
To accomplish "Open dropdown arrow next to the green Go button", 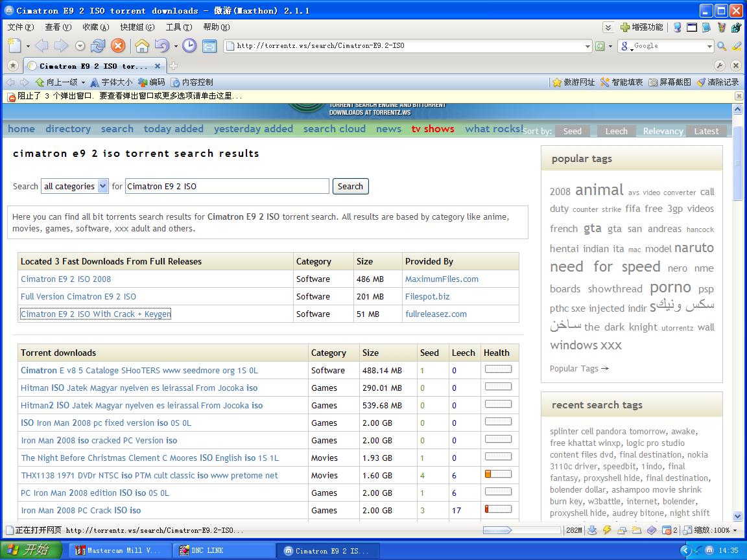I will point(610,46).
